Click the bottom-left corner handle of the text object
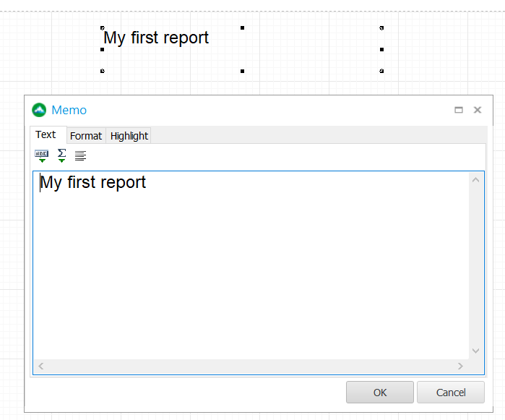The height and width of the screenshot is (420, 505). point(103,71)
